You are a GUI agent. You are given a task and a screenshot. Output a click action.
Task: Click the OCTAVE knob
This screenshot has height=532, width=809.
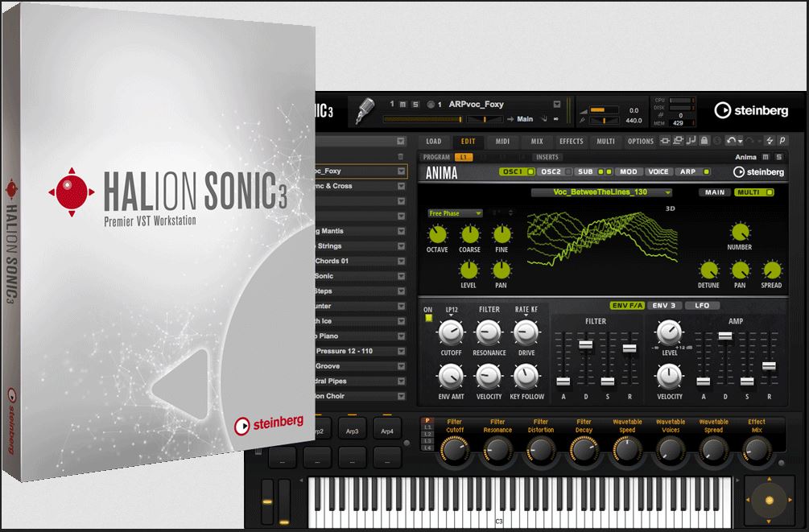(x=438, y=235)
